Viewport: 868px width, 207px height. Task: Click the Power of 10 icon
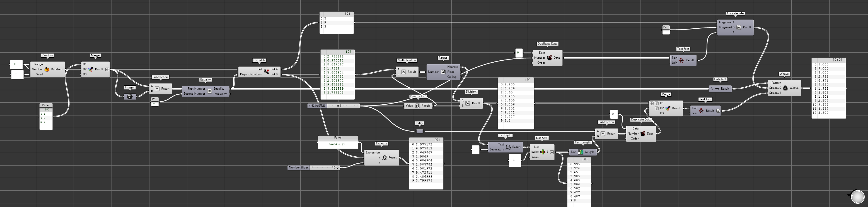pyautogui.click(x=417, y=106)
